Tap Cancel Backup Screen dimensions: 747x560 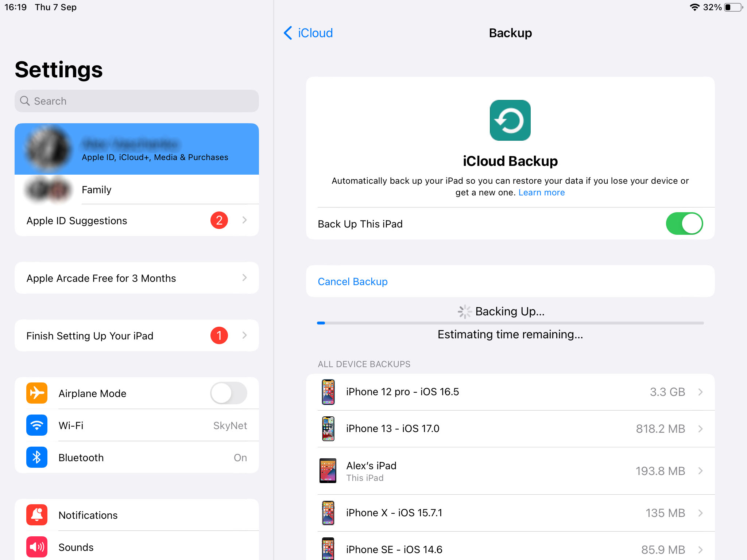click(x=352, y=281)
